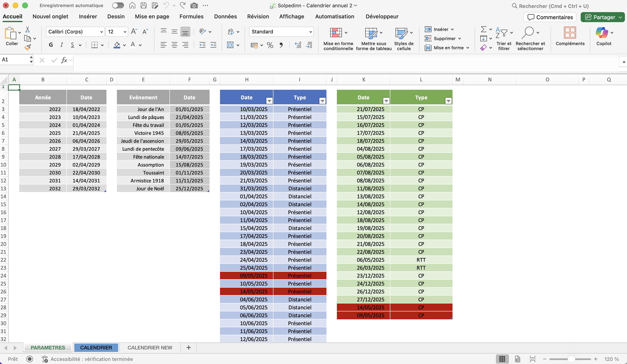This screenshot has width=627, height=364.
Task: Click the Commentaires button
Action: coord(550,17)
